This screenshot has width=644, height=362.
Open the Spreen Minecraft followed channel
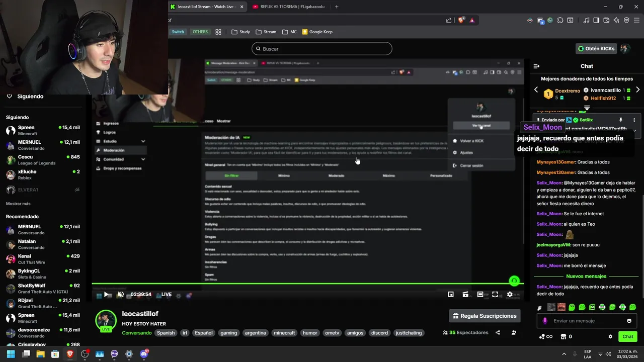(43, 130)
